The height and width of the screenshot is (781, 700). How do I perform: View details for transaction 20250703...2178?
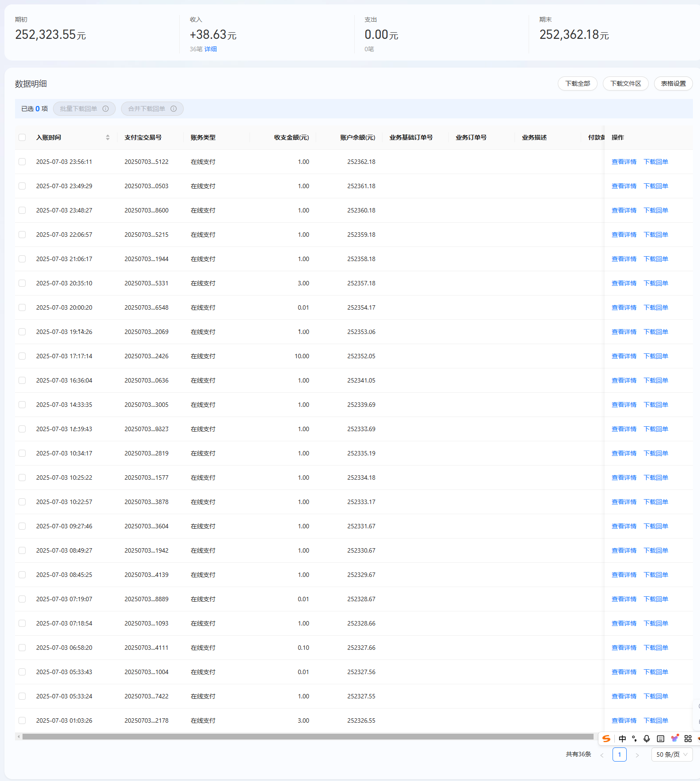(624, 720)
